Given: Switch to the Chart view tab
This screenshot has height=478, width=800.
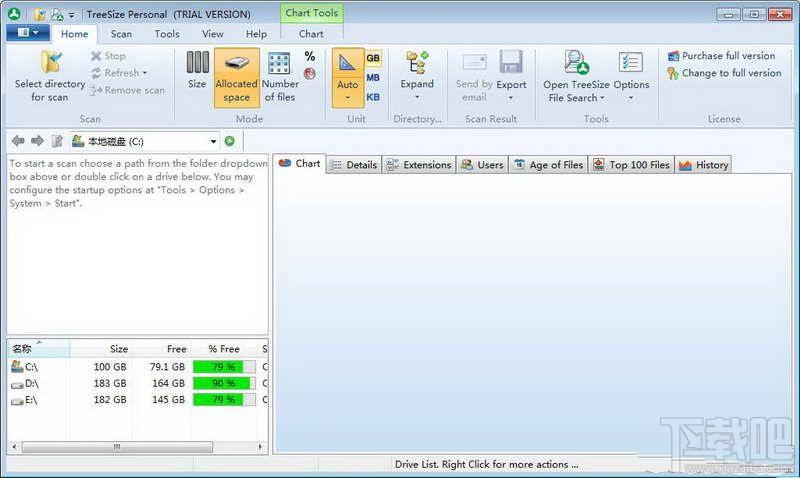Looking at the screenshot, I should (299, 164).
